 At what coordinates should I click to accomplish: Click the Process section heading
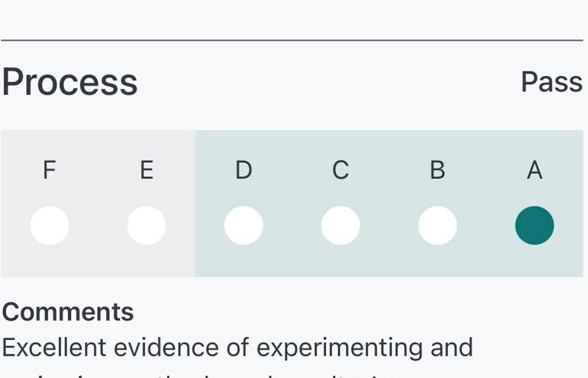click(x=69, y=82)
